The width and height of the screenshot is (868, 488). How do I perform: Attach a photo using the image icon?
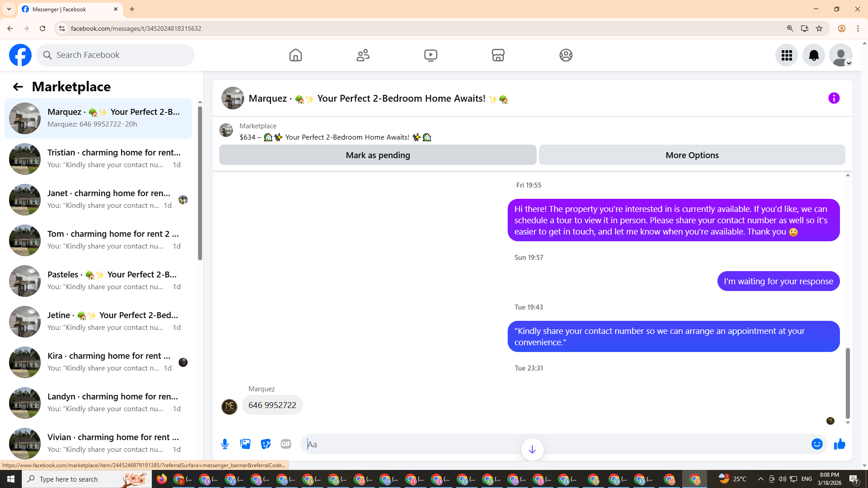point(245,444)
